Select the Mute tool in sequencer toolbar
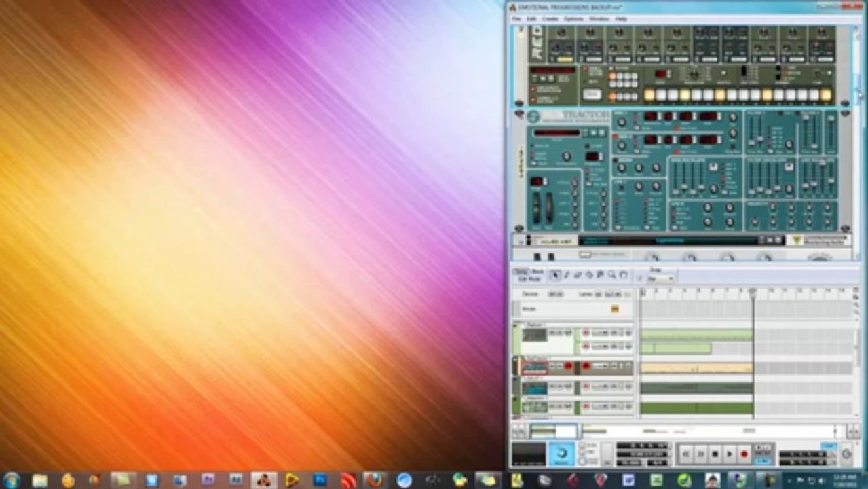The image size is (868, 489). (x=600, y=275)
